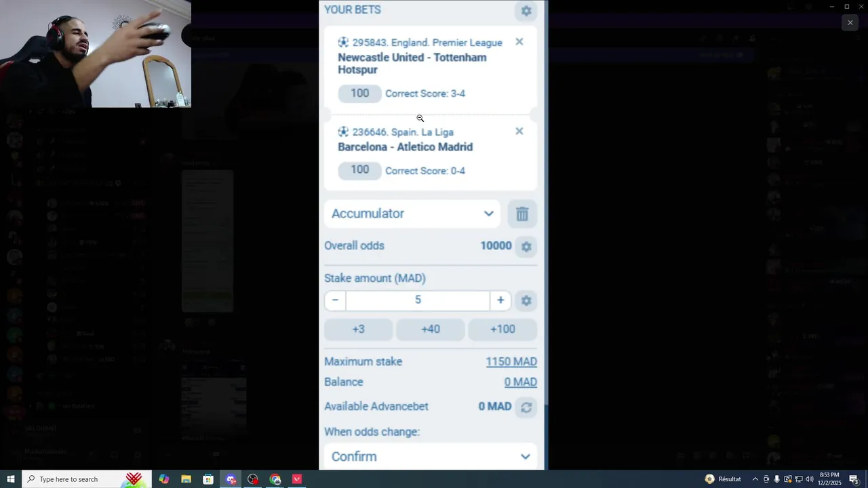Open the Your Bets settings gear
This screenshot has width=868, height=488.
click(x=526, y=11)
